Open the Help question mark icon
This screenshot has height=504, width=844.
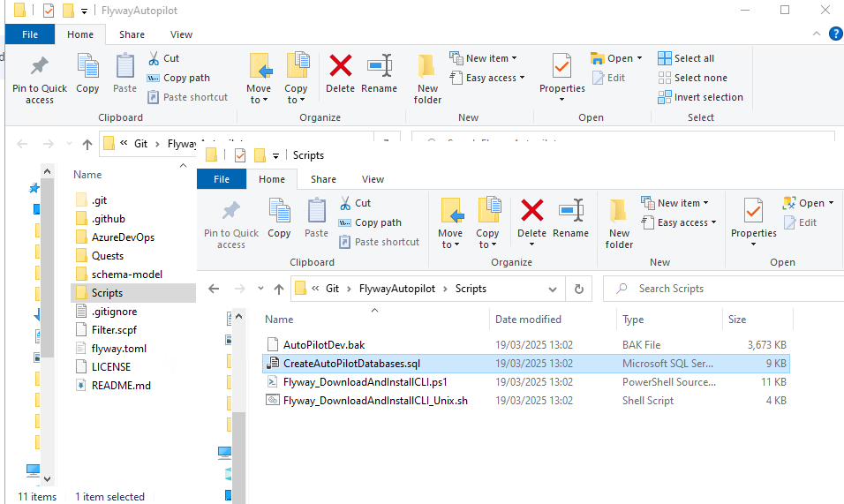(x=835, y=34)
